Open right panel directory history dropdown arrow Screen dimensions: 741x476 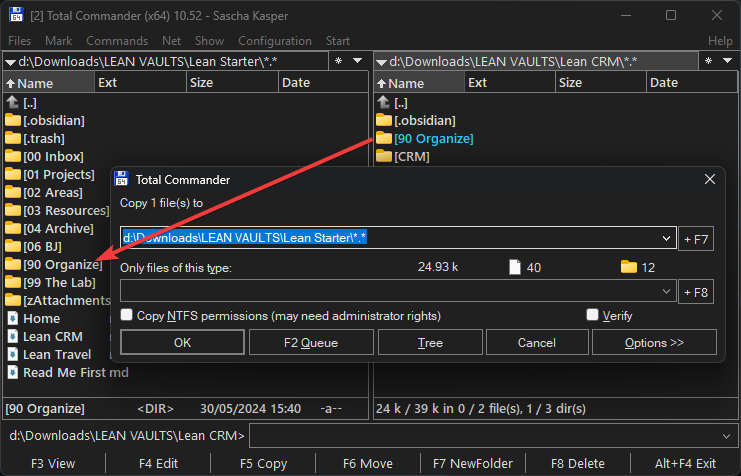pos(728,61)
